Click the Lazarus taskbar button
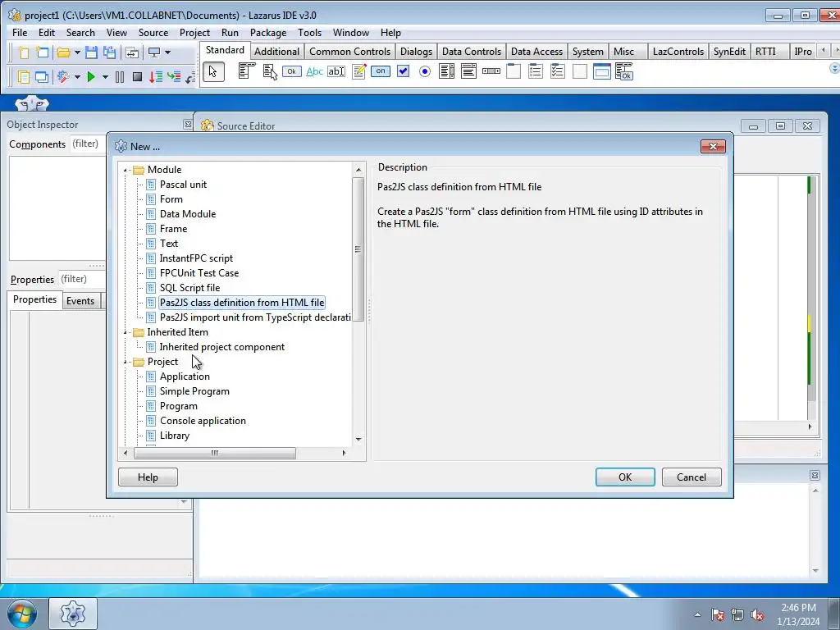 73,614
